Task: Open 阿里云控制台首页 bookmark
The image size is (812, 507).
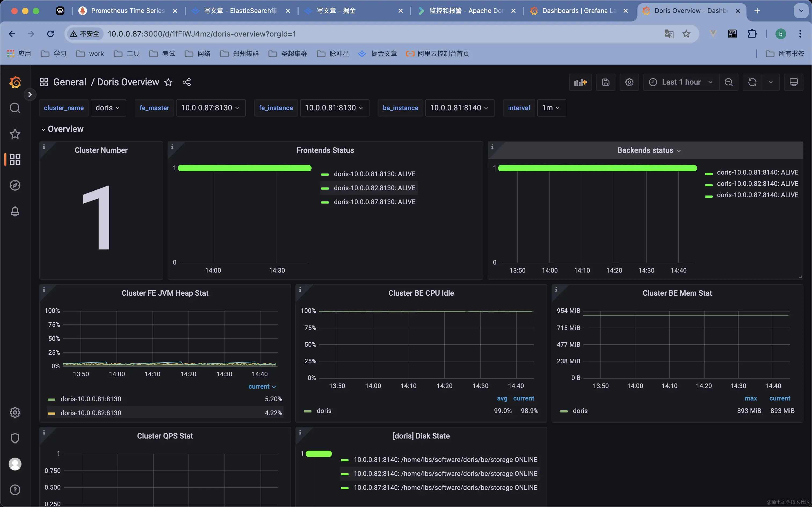Action: pos(437,54)
